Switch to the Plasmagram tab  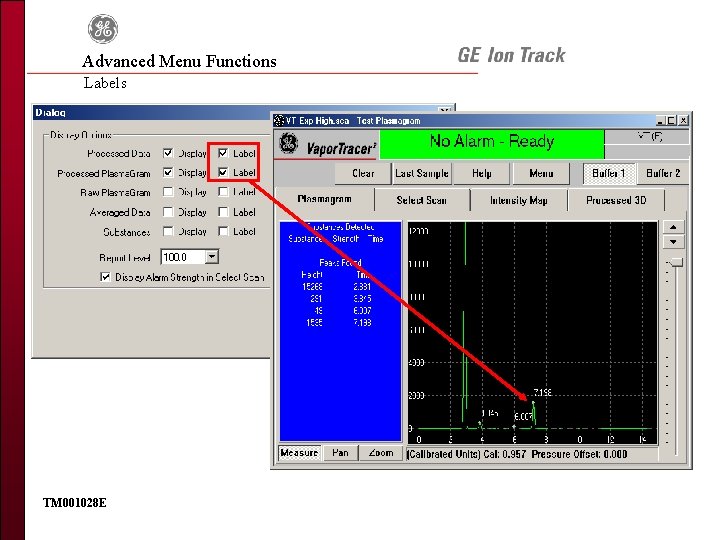tap(324, 199)
